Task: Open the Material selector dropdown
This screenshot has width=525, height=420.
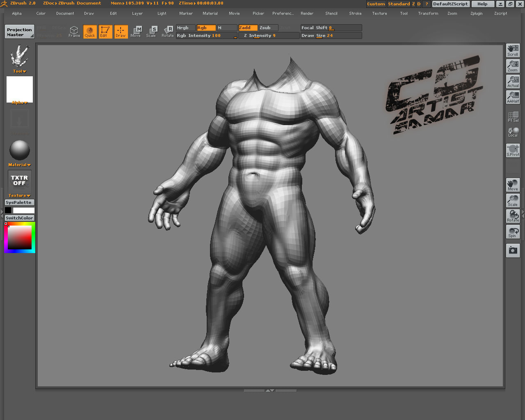Action: coord(19,164)
